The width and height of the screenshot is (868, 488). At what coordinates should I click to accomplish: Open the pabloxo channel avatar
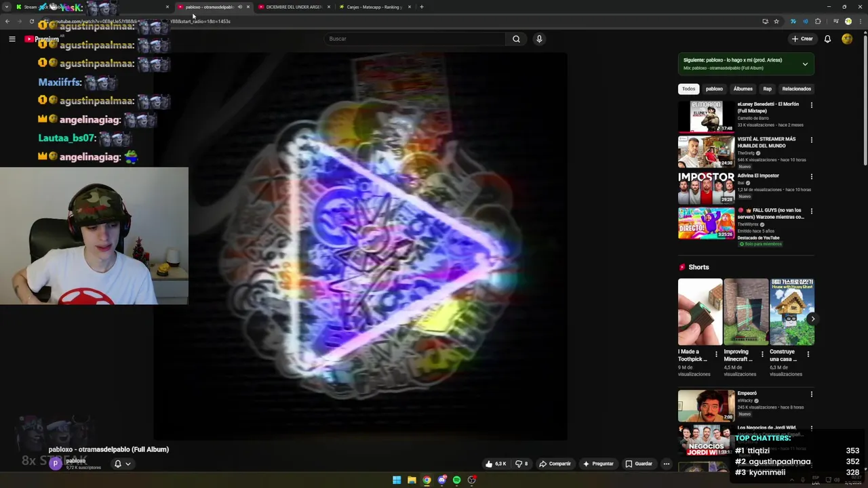click(56, 464)
